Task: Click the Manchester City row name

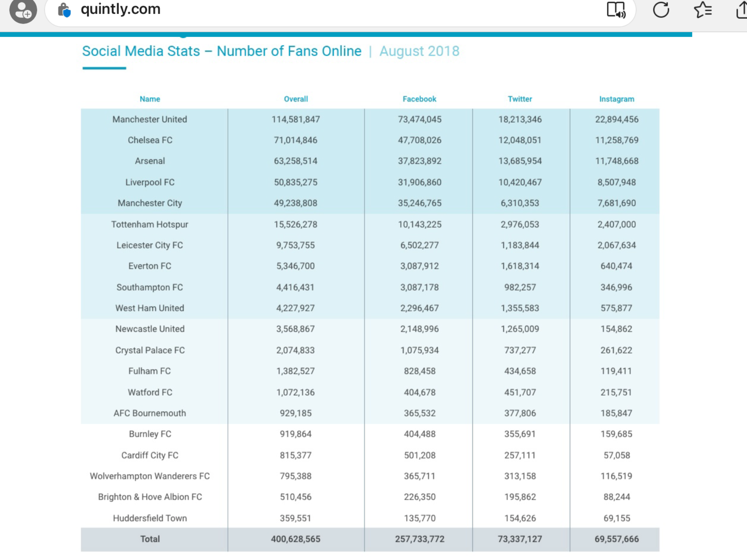Action: [150, 203]
